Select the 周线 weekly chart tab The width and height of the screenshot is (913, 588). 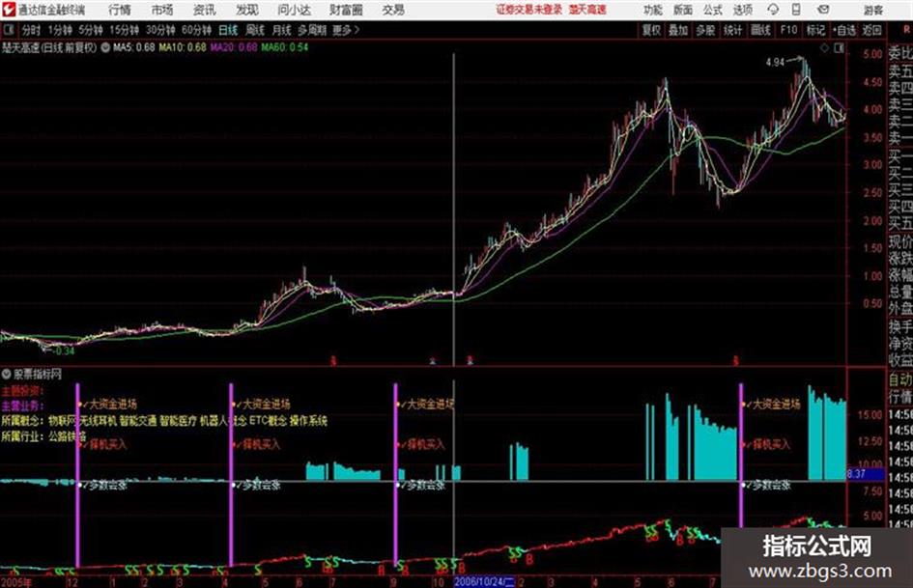coord(255,30)
